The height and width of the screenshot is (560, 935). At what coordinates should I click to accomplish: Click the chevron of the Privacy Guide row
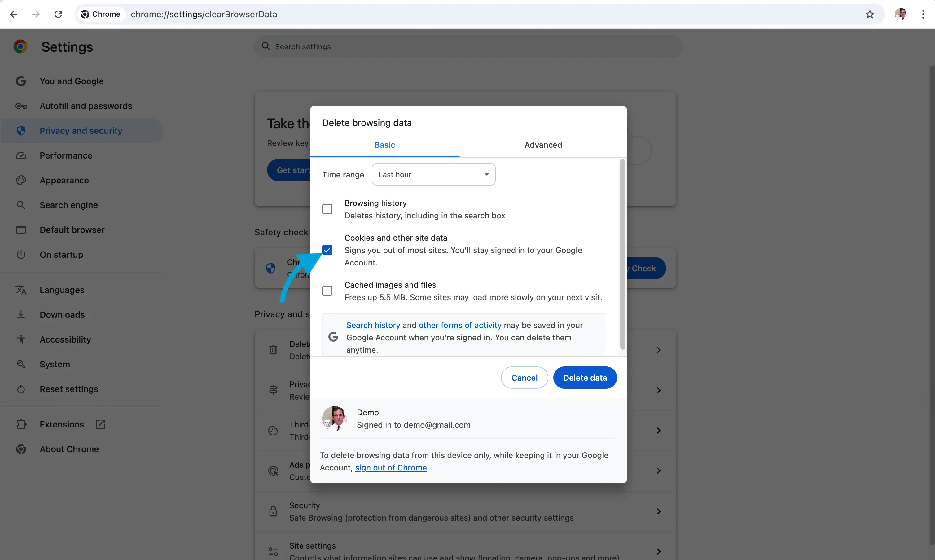click(x=659, y=390)
